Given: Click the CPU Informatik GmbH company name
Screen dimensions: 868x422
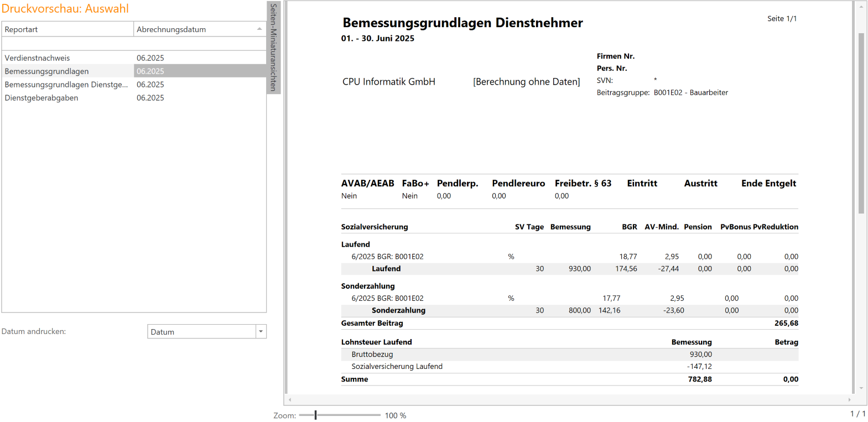Looking at the screenshot, I should tap(389, 81).
